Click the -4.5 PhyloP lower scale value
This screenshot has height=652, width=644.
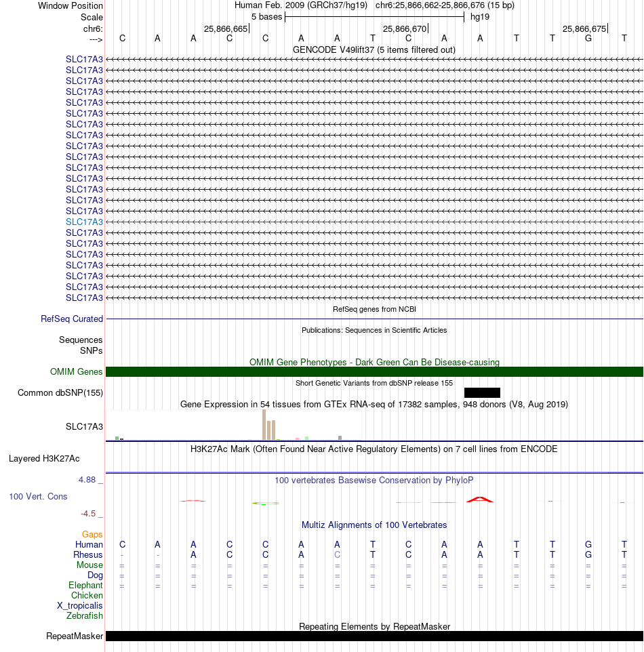click(88, 514)
